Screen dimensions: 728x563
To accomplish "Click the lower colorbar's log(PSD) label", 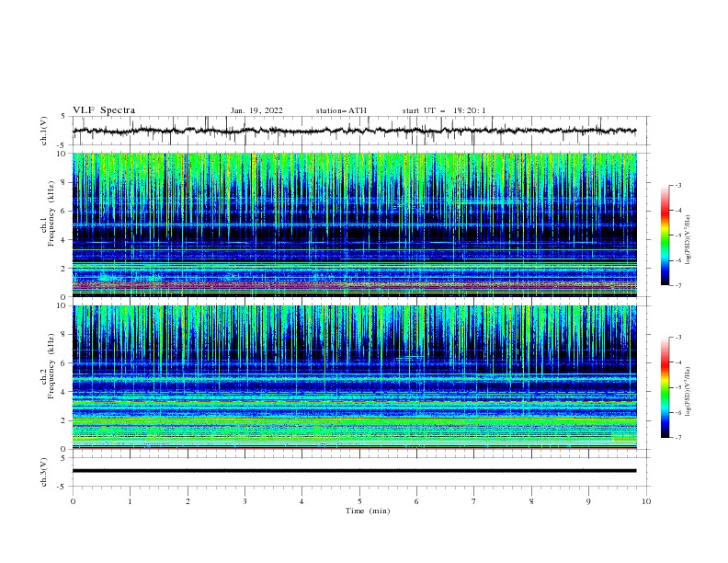I will tap(688, 392).
